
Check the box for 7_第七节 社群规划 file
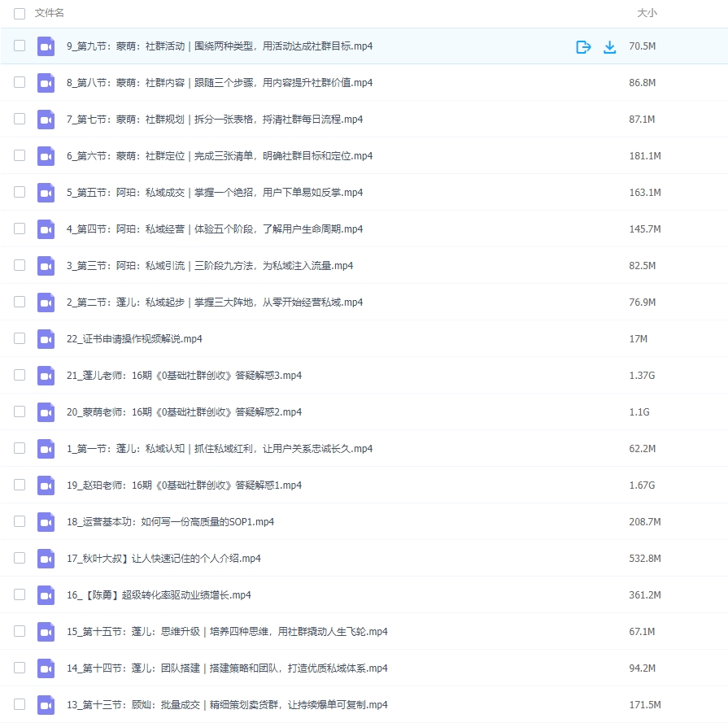coord(20,120)
